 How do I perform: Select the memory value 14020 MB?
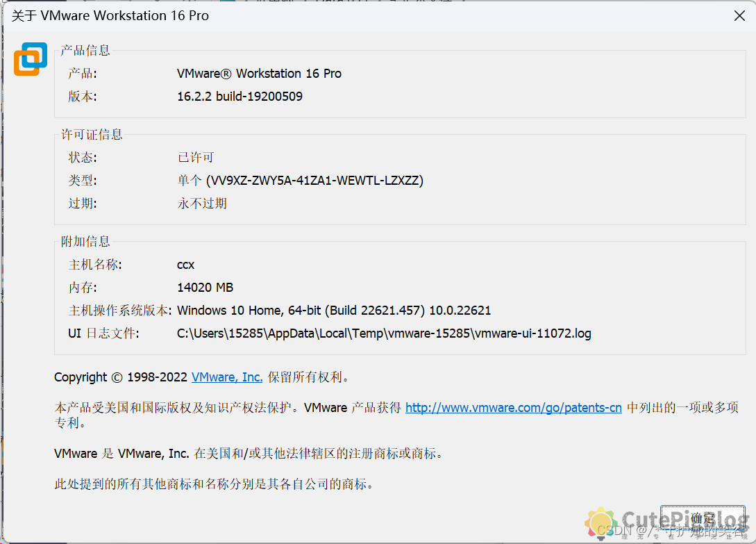click(205, 287)
